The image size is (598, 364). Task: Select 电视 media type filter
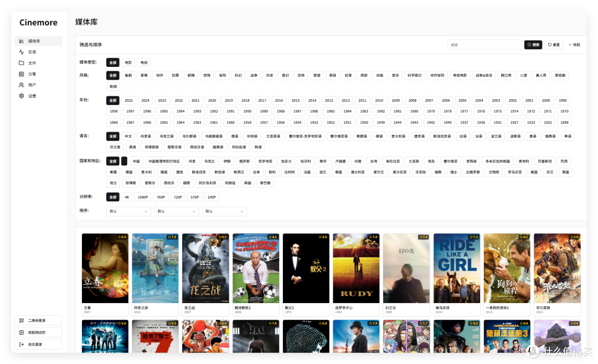pos(144,63)
